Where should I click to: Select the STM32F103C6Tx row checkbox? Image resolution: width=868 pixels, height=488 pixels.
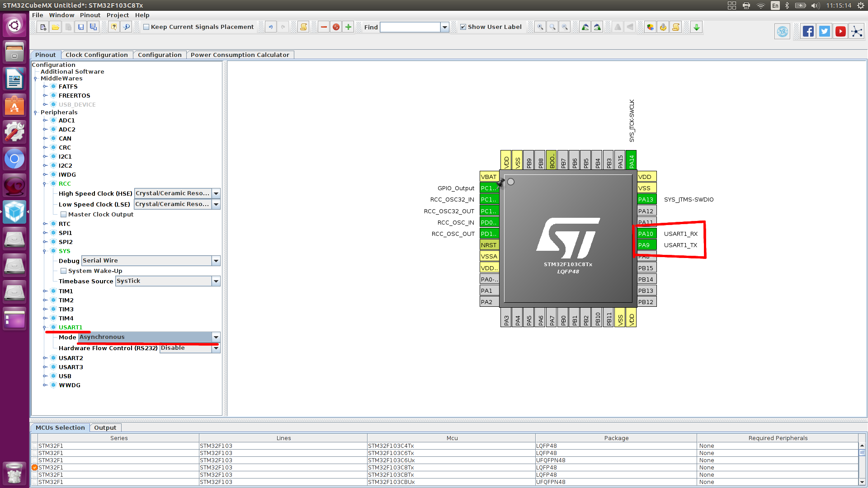35,453
